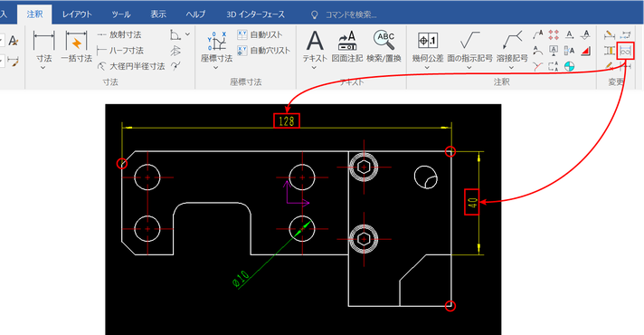Screen dimensions: 644x335
Task: Click the text style brush icon
Action: click(14, 41)
